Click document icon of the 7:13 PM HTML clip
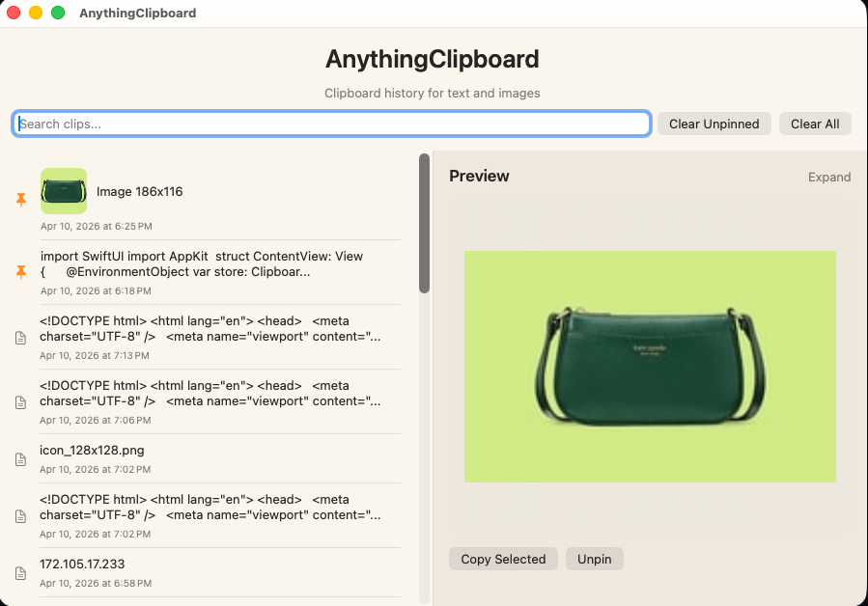The width and height of the screenshot is (868, 606). (x=20, y=338)
